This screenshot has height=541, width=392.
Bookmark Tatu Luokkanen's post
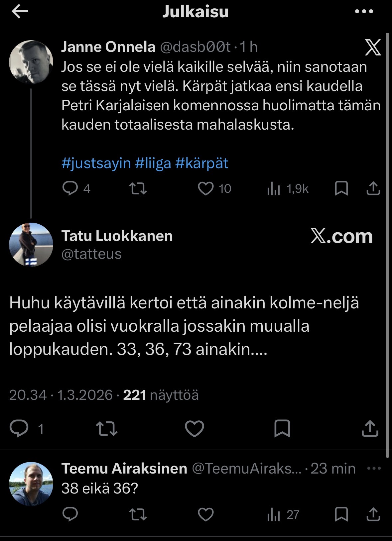point(282,428)
